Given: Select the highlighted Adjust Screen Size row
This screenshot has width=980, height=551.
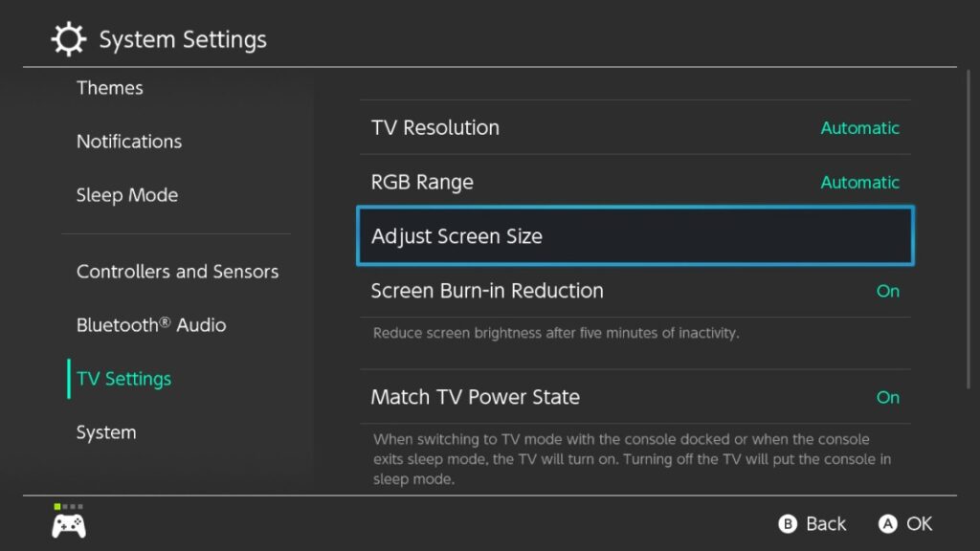Looking at the screenshot, I should (635, 236).
